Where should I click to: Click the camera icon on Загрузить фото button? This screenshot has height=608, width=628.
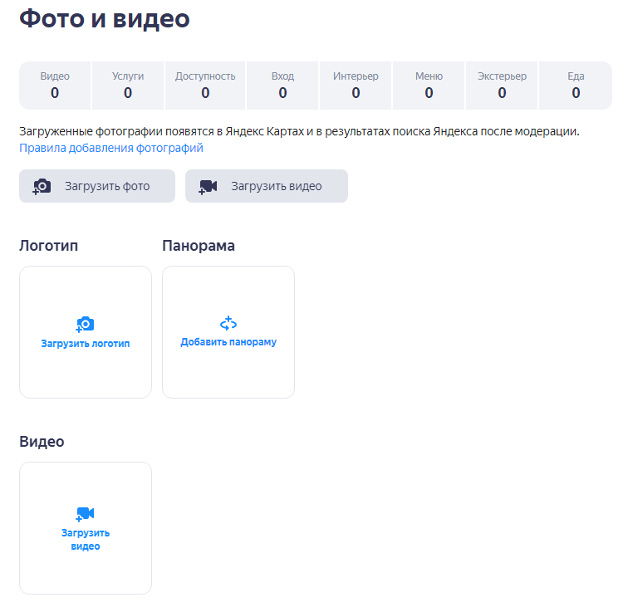pos(42,186)
